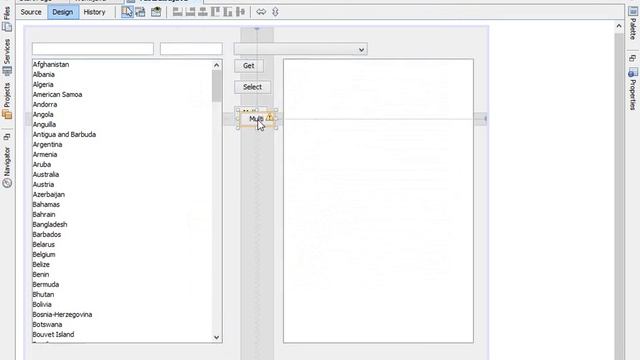Open the combo box dropdown arrow
Image resolution: width=640 pixels, height=360 pixels.
[361, 50]
